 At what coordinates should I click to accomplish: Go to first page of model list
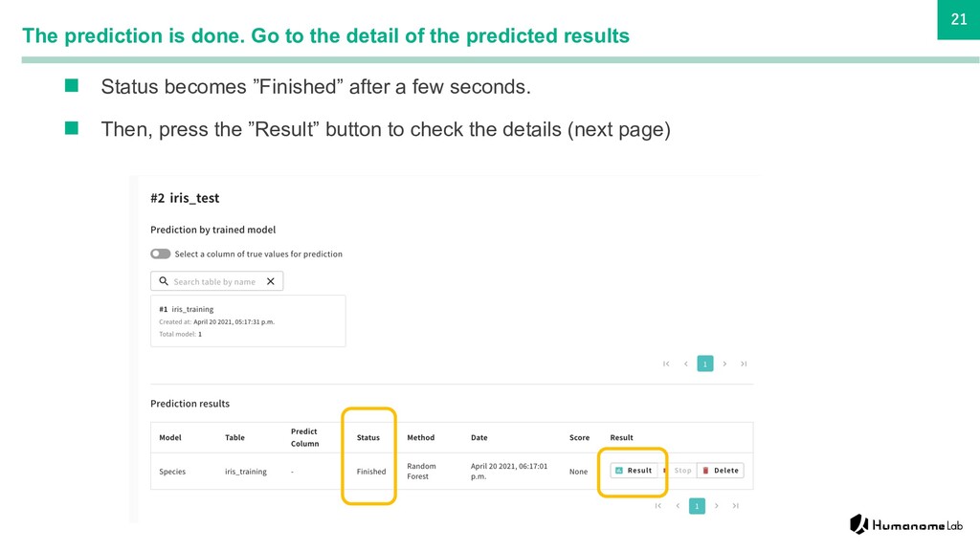pos(666,364)
